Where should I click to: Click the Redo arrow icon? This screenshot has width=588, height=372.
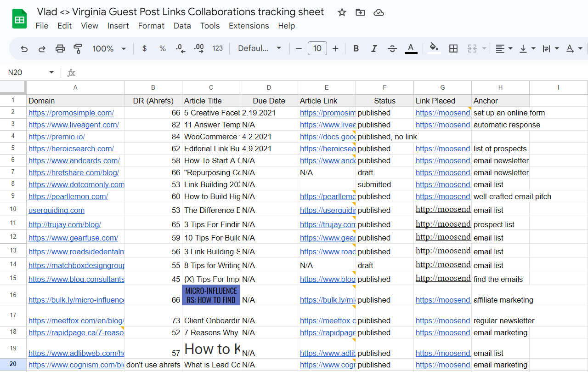tap(42, 49)
